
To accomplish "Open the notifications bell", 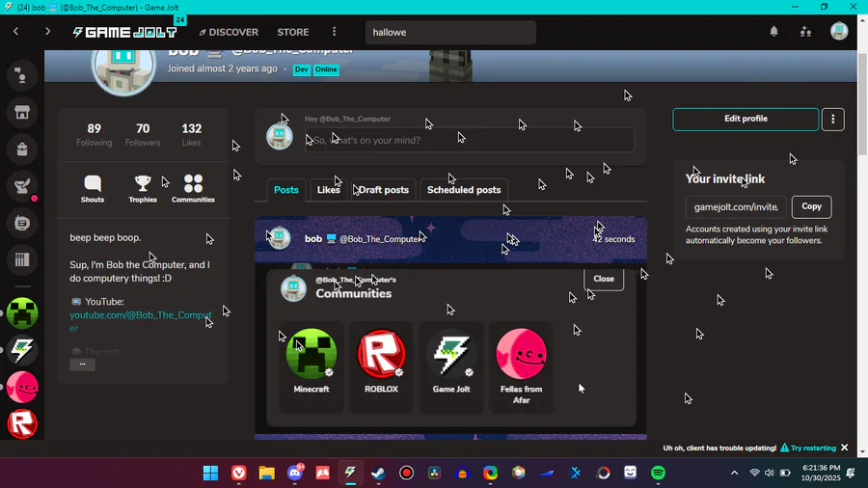I will pos(773,32).
